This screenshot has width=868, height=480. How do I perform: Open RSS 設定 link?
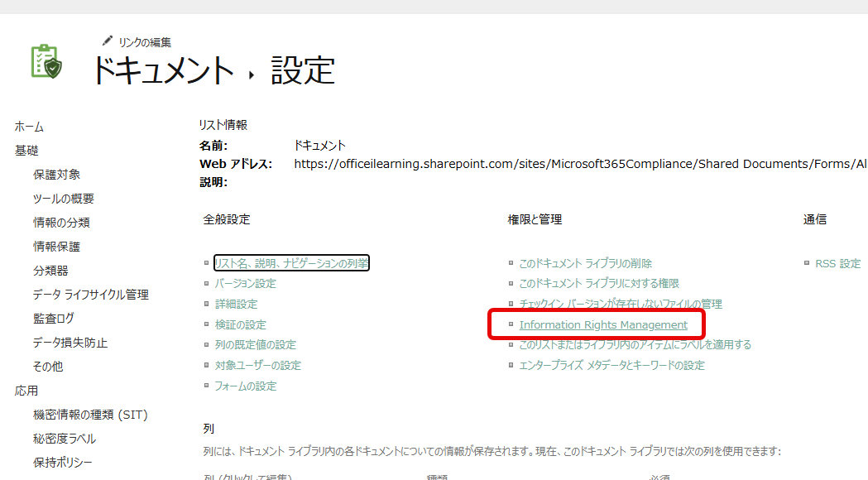837,264
